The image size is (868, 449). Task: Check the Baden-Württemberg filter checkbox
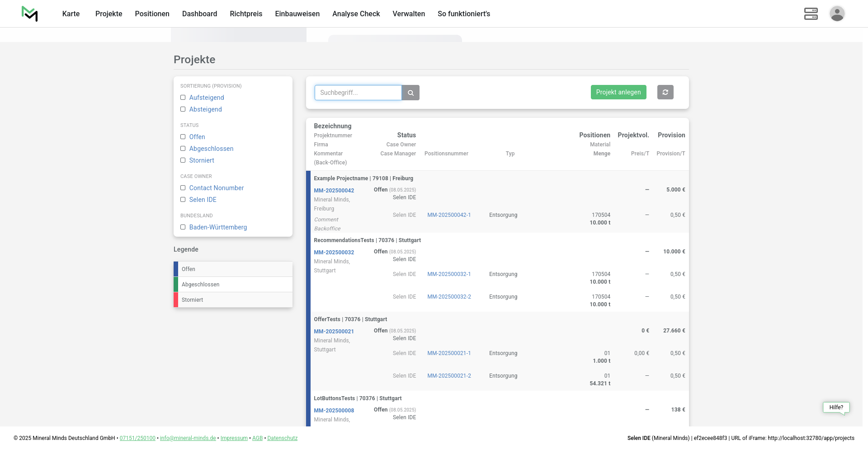(183, 227)
